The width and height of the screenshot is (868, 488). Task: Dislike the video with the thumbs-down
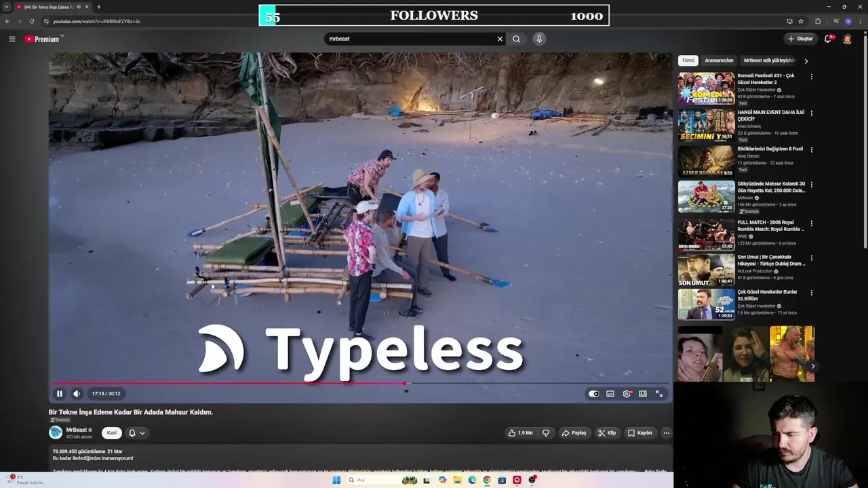point(546,432)
